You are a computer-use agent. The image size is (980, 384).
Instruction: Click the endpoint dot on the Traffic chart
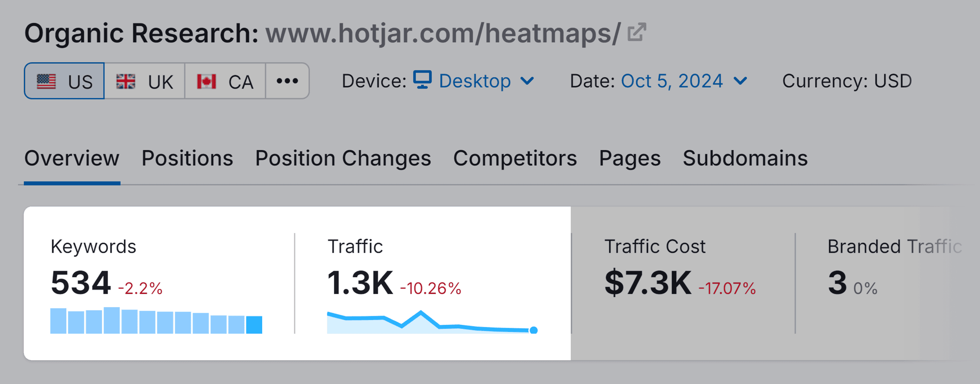[534, 331]
